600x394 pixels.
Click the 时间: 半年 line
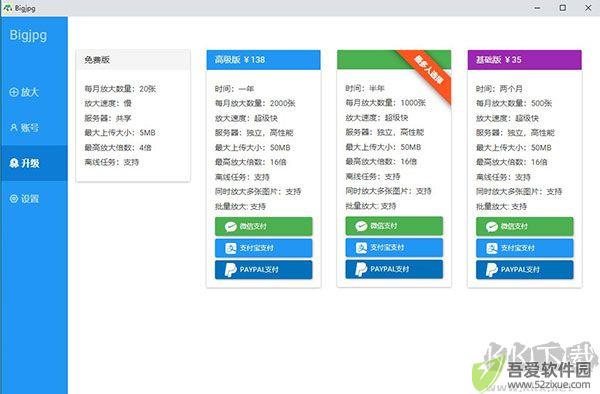click(x=365, y=88)
